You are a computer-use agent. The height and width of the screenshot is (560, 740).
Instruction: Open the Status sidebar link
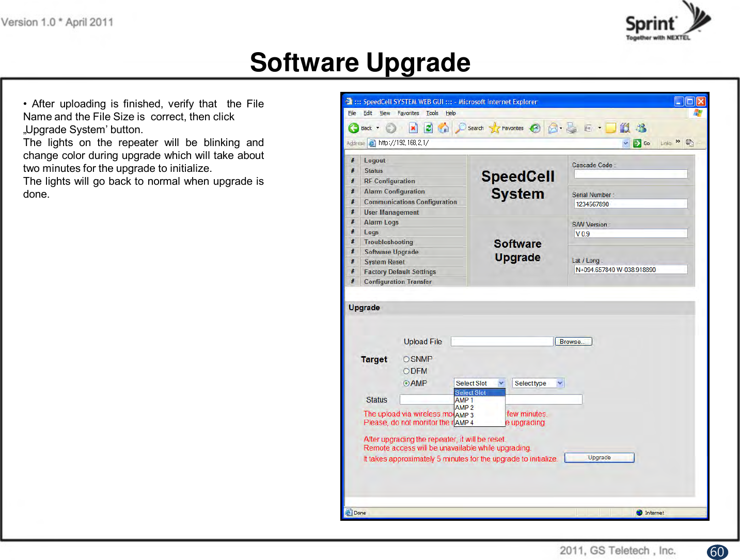point(373,171)
